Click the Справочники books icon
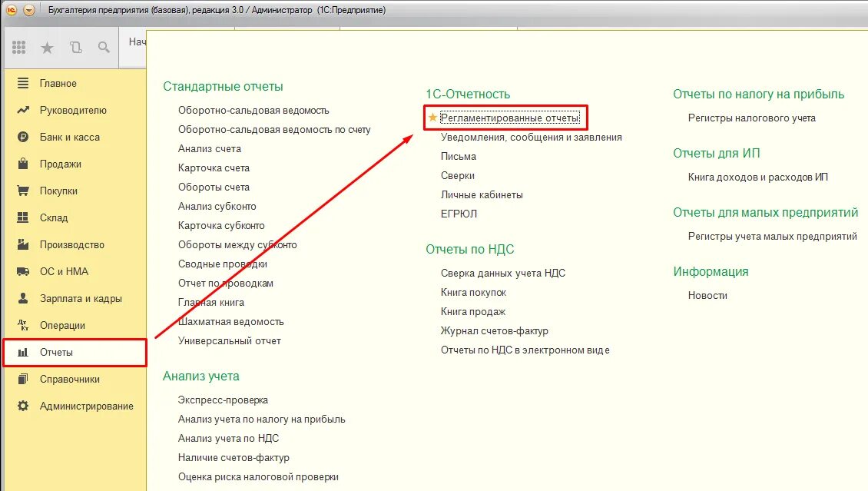 coord(23,379)
